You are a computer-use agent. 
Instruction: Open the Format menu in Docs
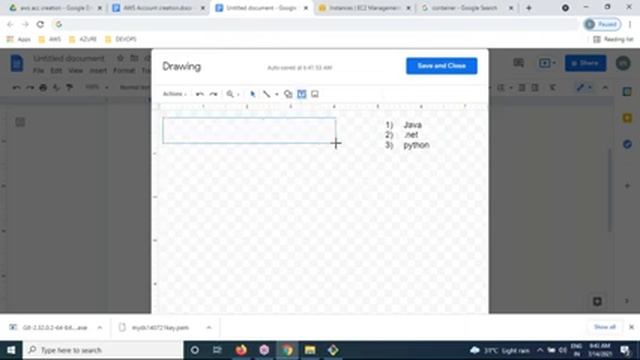click(124, 71)
